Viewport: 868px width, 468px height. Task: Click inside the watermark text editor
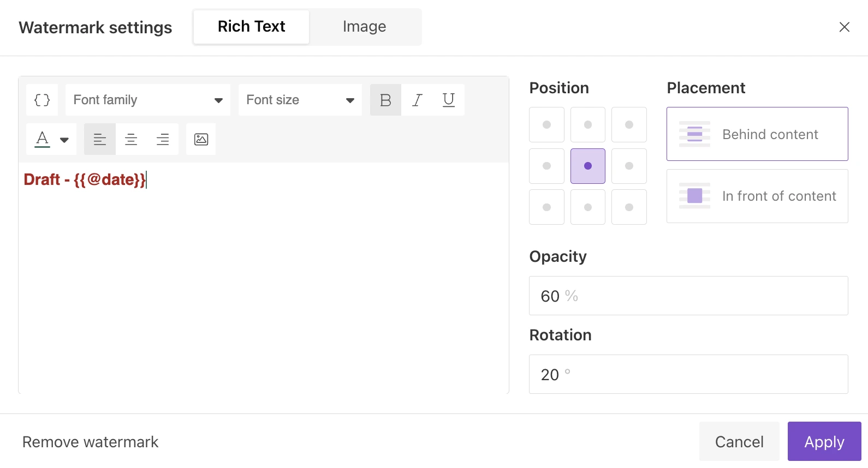264,278
